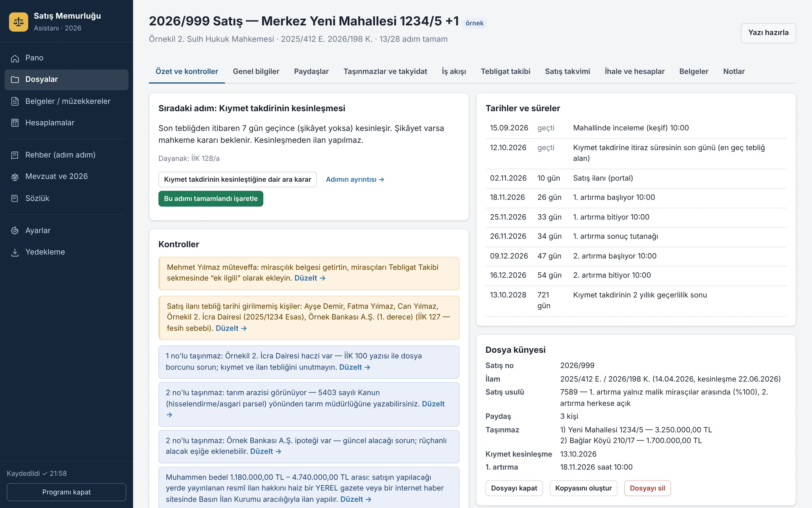Open the İhale ve hesaplar tab
Screen dimensions: 812x508
(x=634, y=71)
